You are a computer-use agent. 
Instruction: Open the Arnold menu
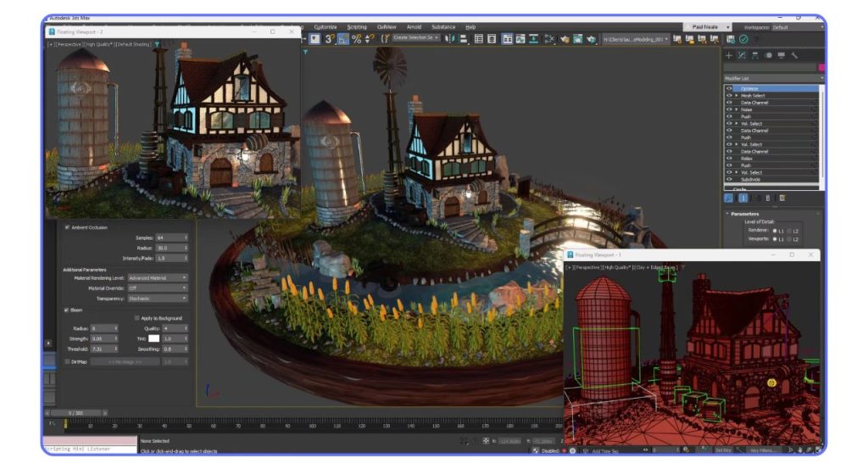pyautogui.click(x=414, y=27)
